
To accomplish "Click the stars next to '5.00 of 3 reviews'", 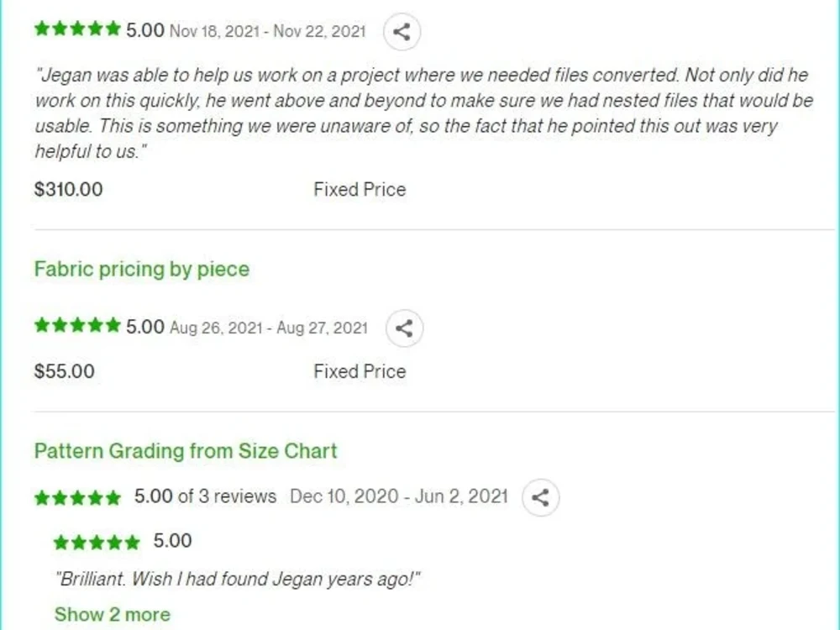I will [x=77, y=498].
